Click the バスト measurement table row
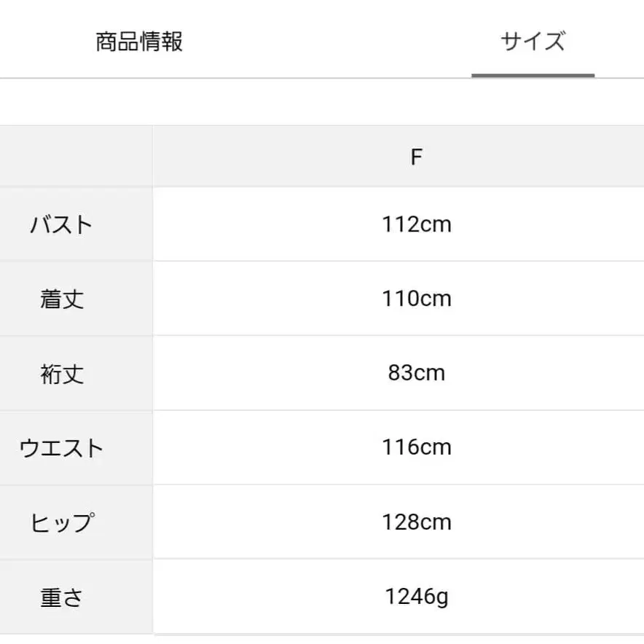This screenshot has height=644, width=644. pos(321,224)
